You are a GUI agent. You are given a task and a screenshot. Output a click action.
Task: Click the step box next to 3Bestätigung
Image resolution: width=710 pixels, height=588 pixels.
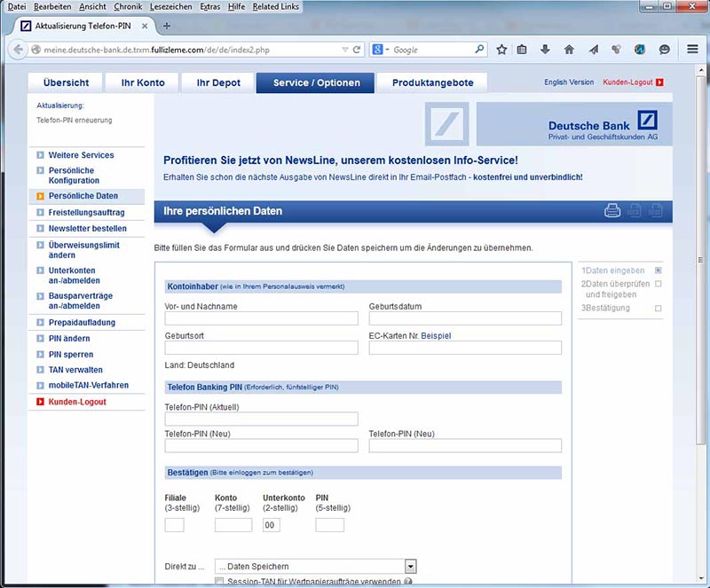659,309
